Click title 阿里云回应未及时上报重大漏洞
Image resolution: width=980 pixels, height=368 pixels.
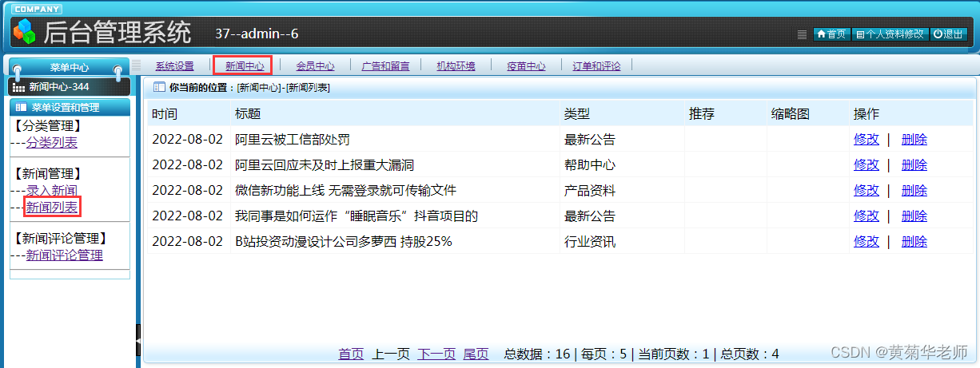pos(325,165)
